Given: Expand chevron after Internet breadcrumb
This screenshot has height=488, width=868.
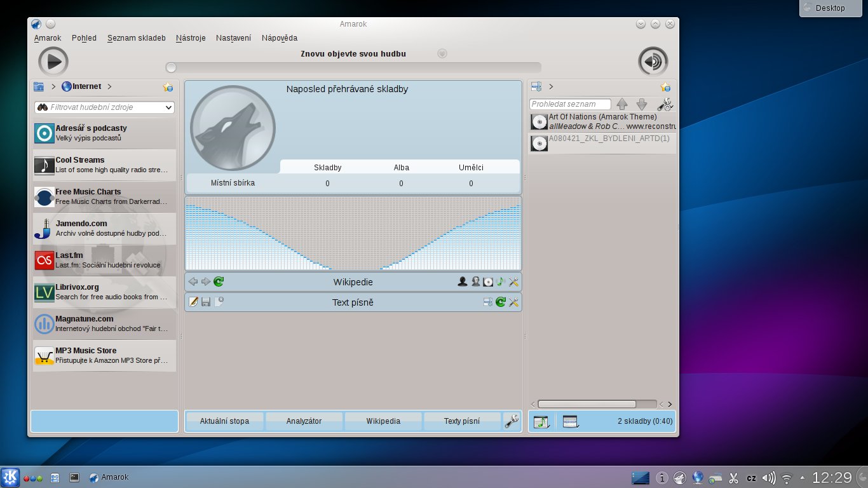Looking at the screenshot, I should pos(109,86).
